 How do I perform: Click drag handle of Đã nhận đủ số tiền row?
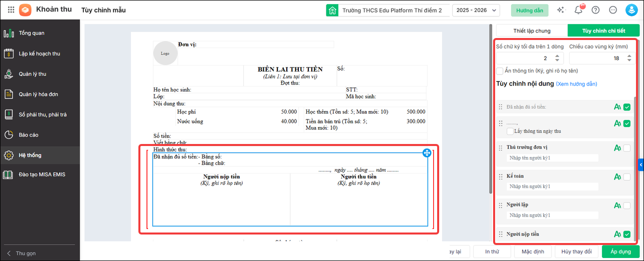coord(501,107)
